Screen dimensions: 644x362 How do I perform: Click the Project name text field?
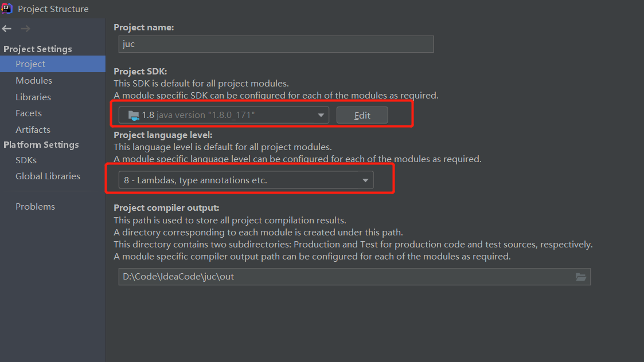[276, 44]
